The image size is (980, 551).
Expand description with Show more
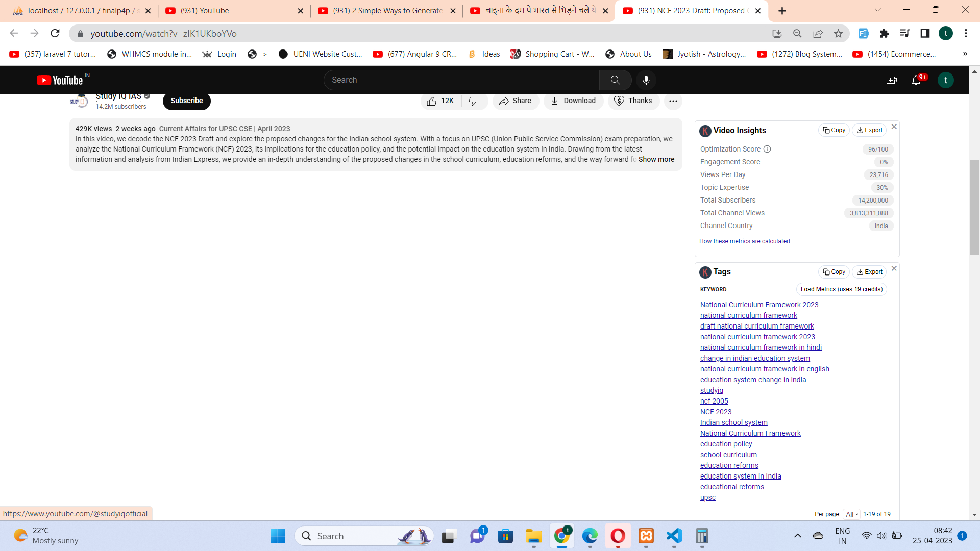(x=656, y=159)
